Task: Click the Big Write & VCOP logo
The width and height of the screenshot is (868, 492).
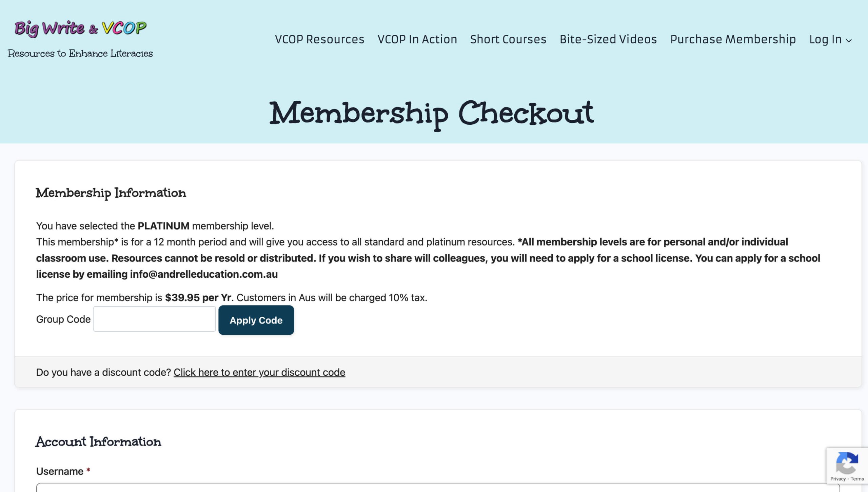Action: point(80,27)
